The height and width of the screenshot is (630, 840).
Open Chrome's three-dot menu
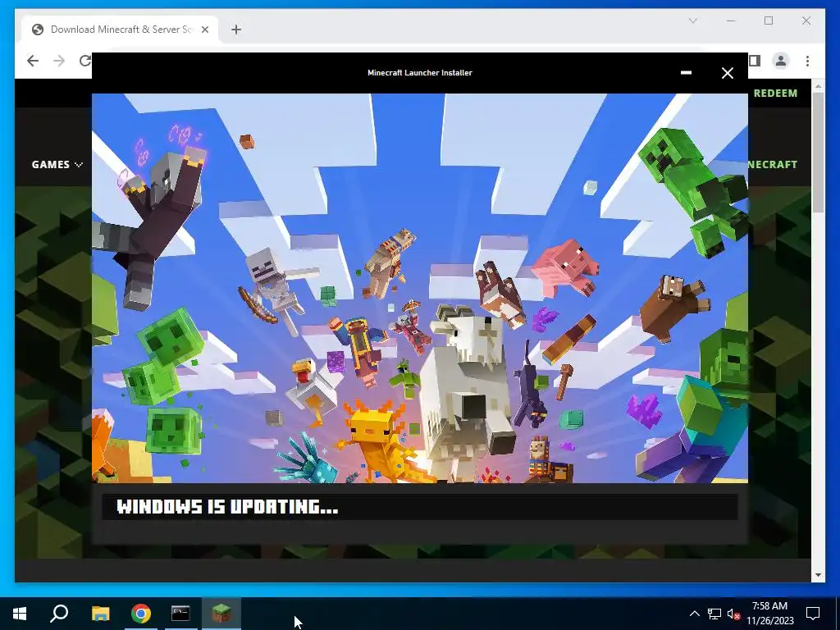[x=807, y=61]
